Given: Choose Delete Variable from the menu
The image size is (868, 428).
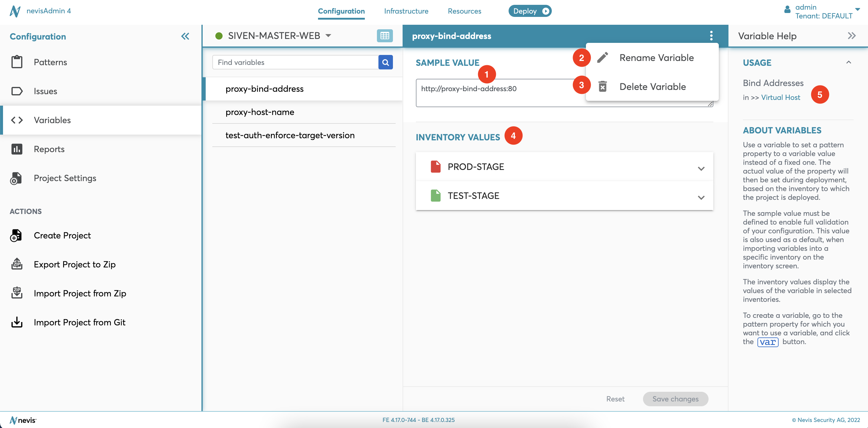Looking at the screenshot, I should coord(652,87).
